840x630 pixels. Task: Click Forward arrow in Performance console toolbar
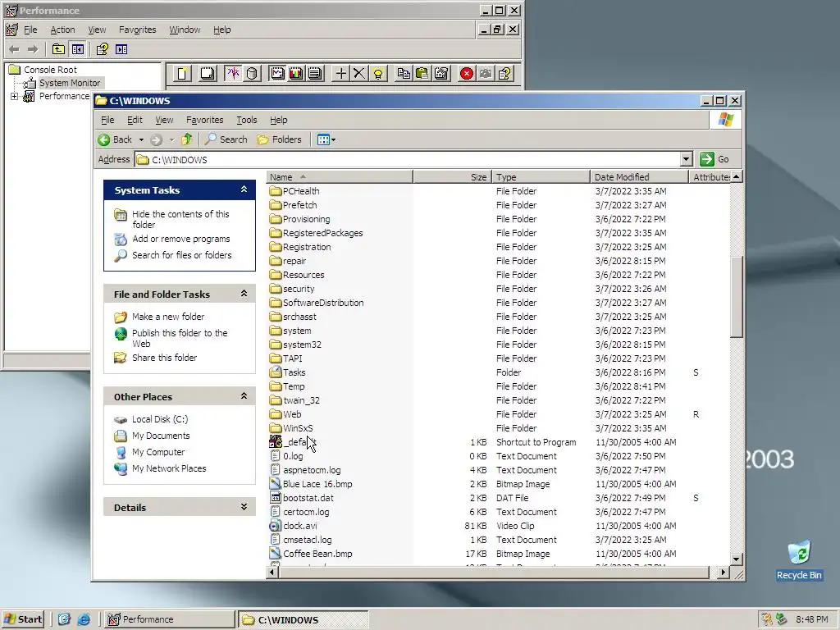[x=33, y=49]
